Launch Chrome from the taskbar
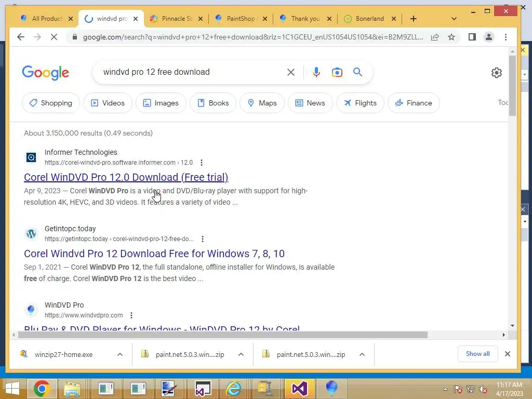Screen dimensions: 532x399 (42, 389)
